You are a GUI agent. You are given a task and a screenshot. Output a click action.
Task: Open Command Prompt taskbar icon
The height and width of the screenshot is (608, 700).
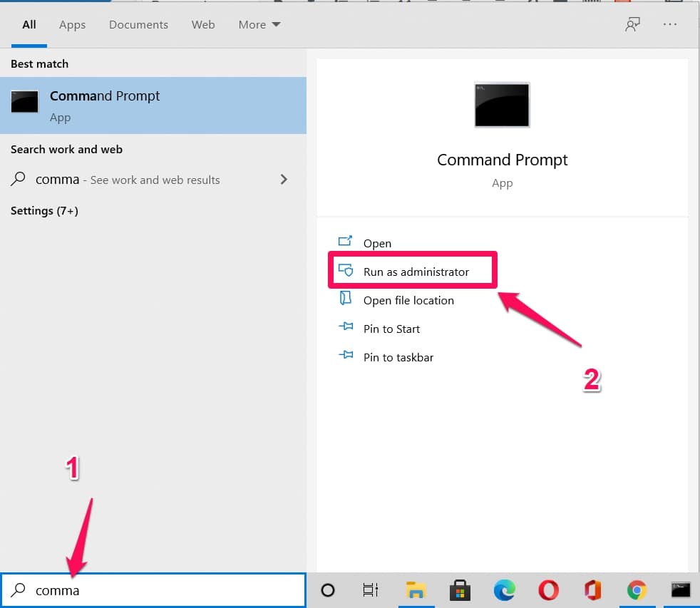(x=681, y=590)
